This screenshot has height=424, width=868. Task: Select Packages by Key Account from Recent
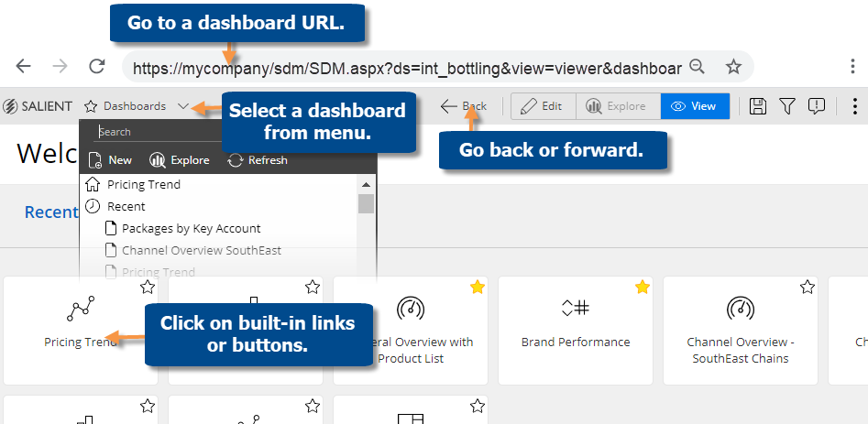coord(191,228)
